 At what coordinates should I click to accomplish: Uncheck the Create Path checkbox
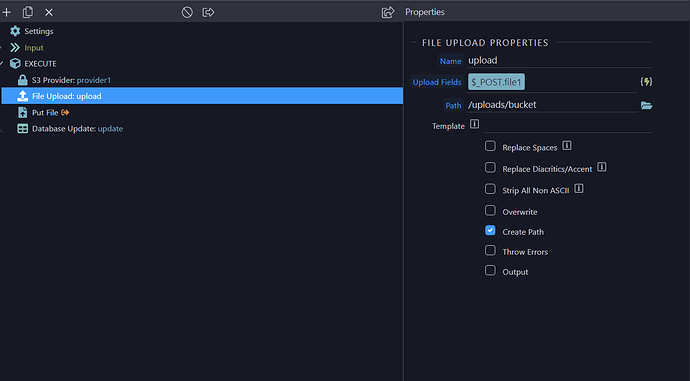(490, 231)
